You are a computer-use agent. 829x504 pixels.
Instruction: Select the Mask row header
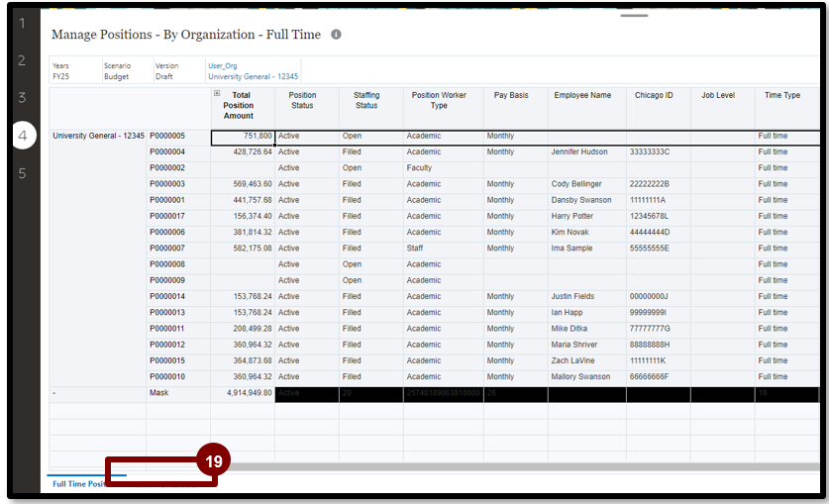coord(178,393)
